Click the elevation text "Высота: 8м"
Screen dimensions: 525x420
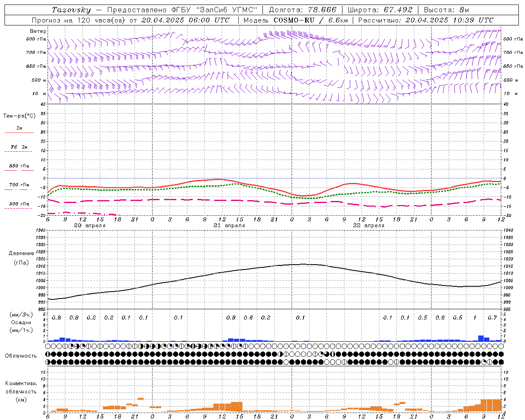[446, 10]
